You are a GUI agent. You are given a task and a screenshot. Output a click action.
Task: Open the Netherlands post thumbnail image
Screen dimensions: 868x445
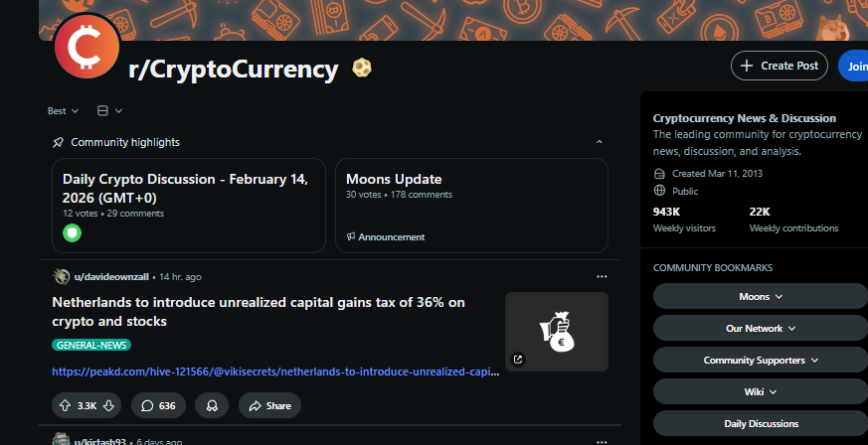pyautogui.click(x=556, y=332)
